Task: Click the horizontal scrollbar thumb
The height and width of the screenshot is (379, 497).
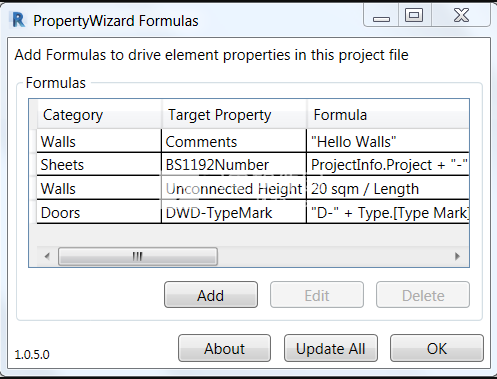Action: (138, 256)
